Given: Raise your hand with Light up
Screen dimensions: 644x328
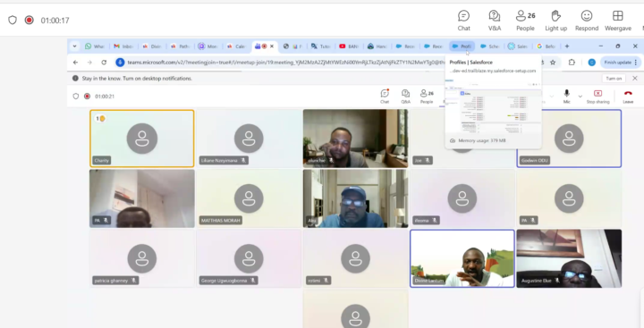Looking at the screenshot, I should tap(555, 21).
